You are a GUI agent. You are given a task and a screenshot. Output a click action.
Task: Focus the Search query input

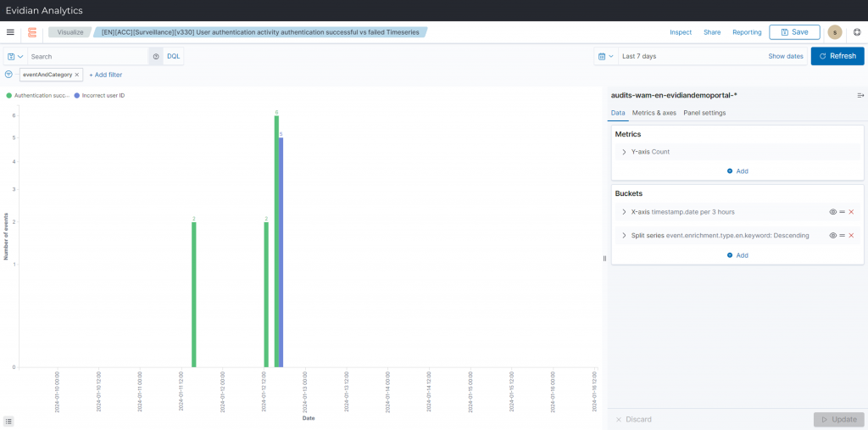click(88, 57)
